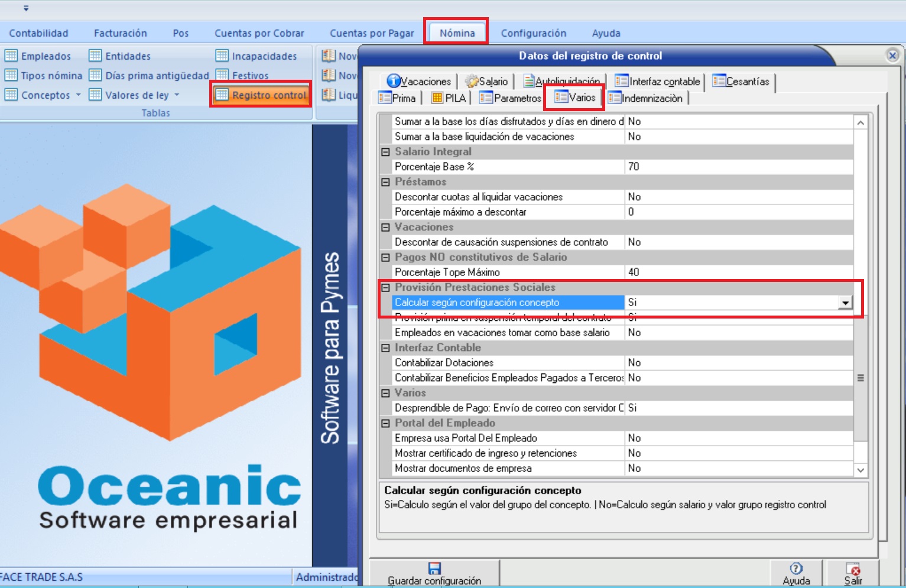Click the Porcentaje Base % value field

pos(739,167)
